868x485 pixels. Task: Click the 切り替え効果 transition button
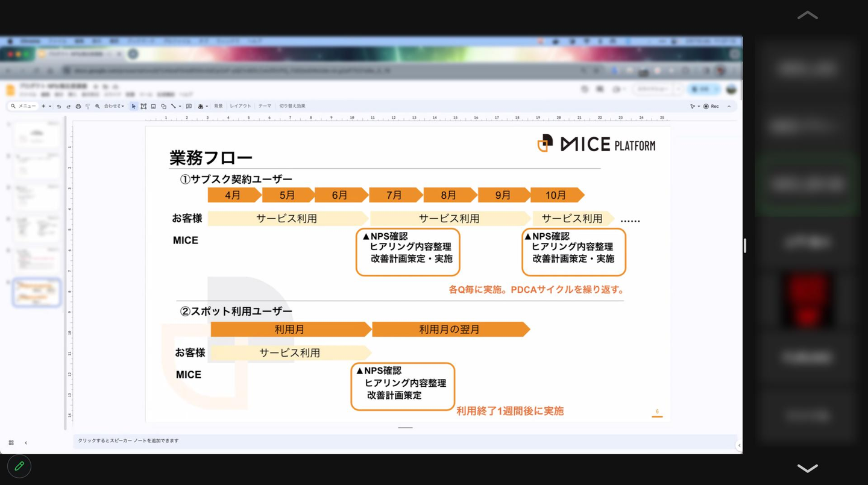pyautogui.click(x=292, y=106)
